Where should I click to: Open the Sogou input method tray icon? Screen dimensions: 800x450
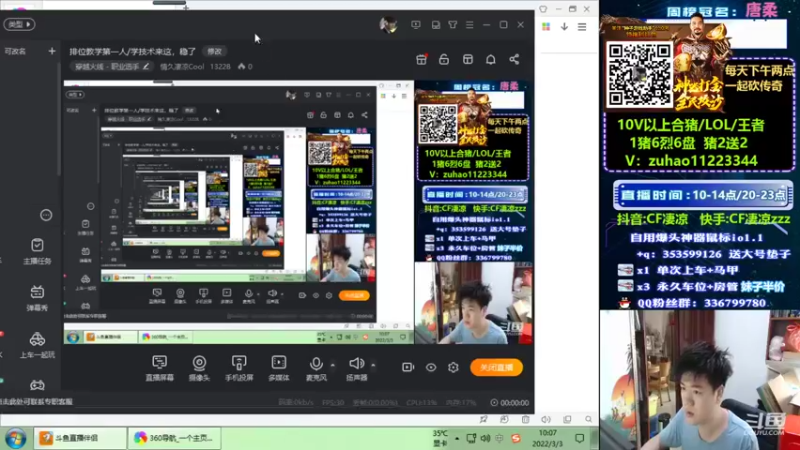click(516, 438)
